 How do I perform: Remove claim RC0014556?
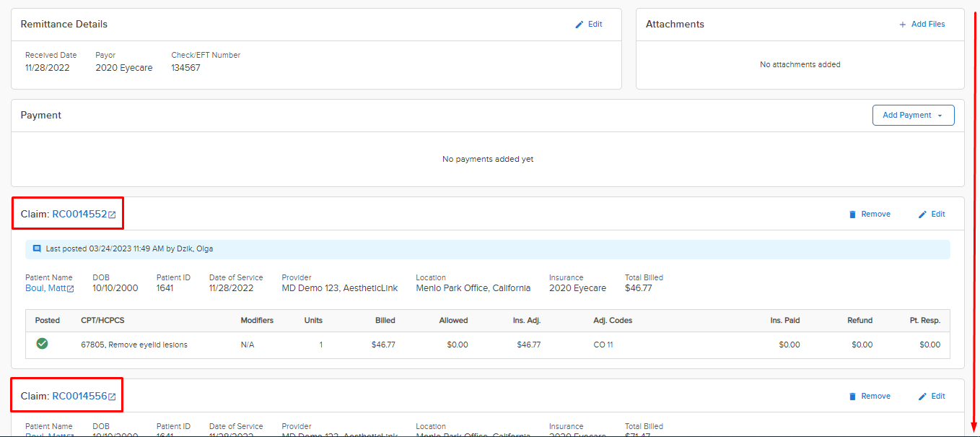coord(869,397)
